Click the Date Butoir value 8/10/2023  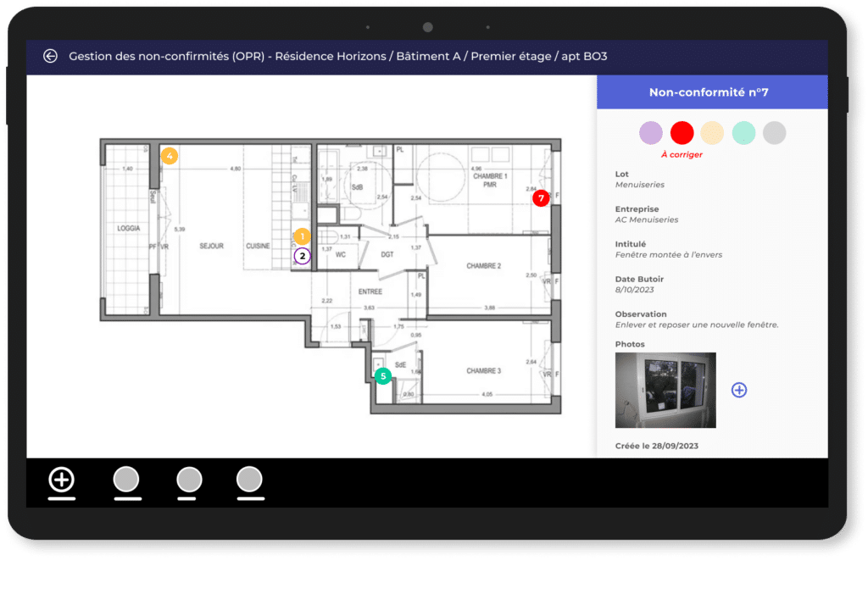634,290
